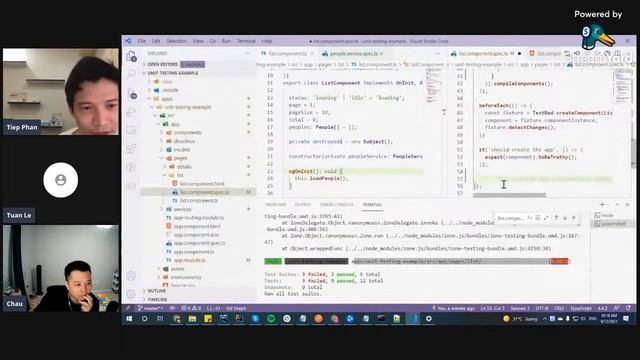Expand the assets folder
Image resolution: width=640 pixels, height=360 pixels.
coord(177,269)
